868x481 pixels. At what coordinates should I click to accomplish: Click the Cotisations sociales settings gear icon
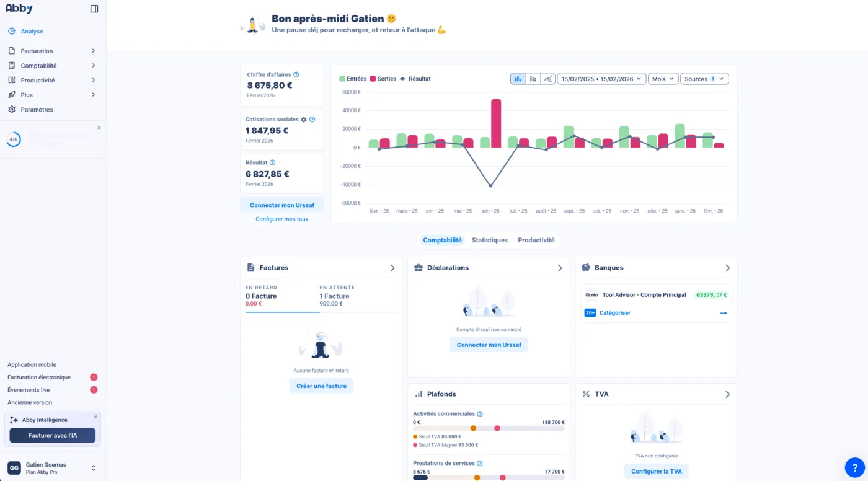pyautogui.click(x=303, y=119)
